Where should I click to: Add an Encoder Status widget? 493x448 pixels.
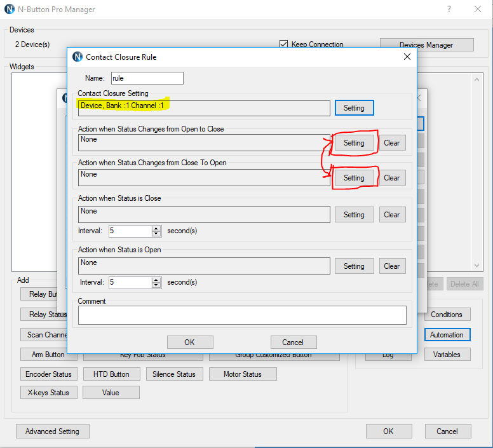49,374
